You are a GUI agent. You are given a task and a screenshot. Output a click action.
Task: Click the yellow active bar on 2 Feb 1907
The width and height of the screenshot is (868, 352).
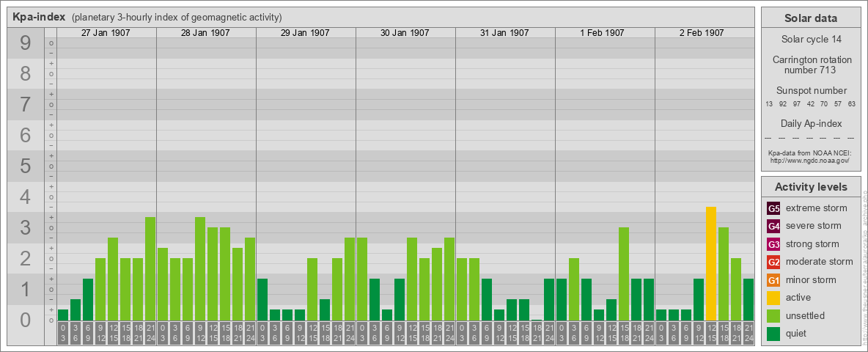(x=711, y=263)
